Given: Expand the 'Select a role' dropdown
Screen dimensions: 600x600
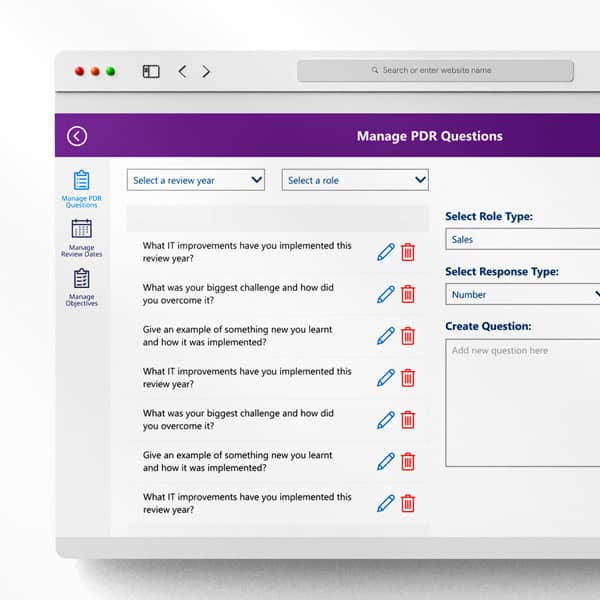Looking at the screenshot, I should pyautogui.click(x=355, y=180).
